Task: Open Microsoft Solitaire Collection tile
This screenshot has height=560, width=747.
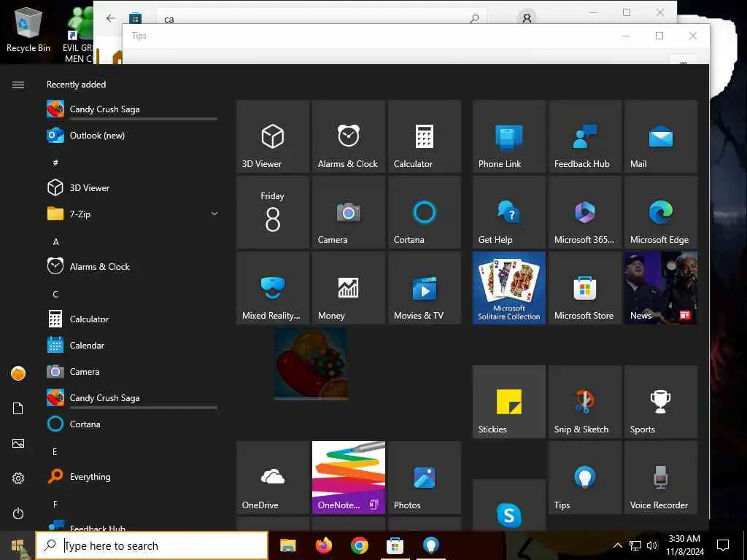Action: tap(508, 288)
